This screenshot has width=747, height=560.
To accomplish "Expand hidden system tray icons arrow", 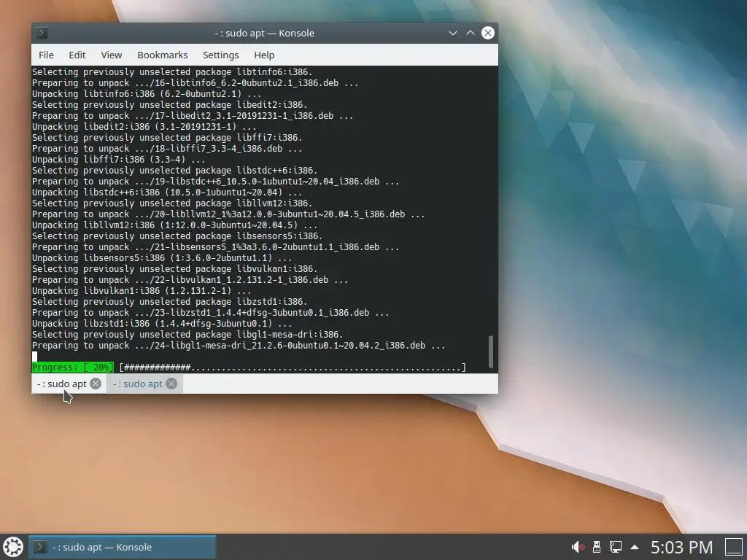I will click(x=635, y=547).
